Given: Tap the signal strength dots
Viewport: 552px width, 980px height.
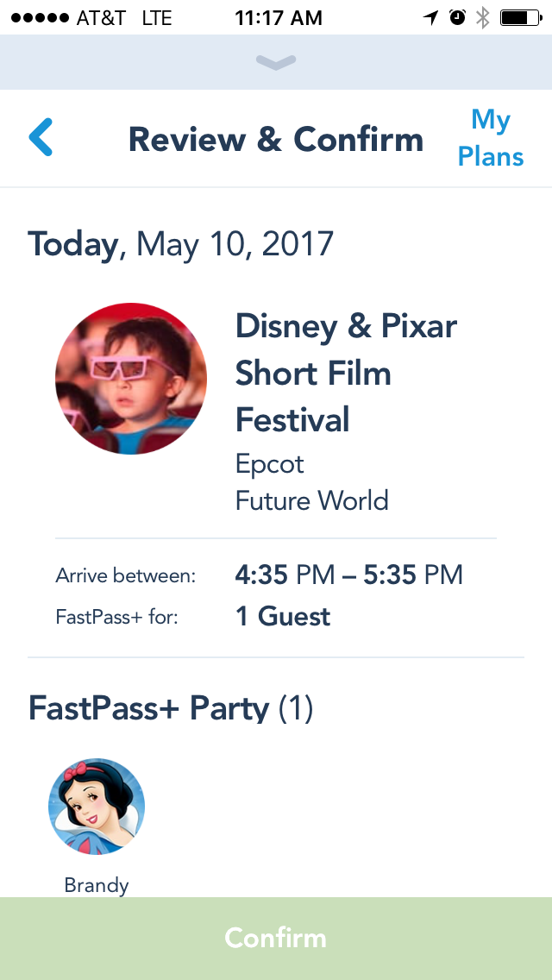Looking at the screenshot, I should click(40, 18).
